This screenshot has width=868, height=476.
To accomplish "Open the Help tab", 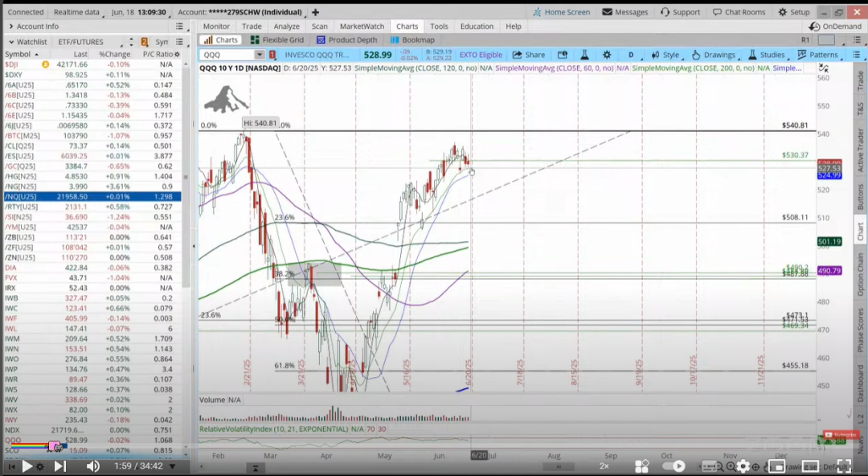I will pyautogui.click(x=513, y=26).
